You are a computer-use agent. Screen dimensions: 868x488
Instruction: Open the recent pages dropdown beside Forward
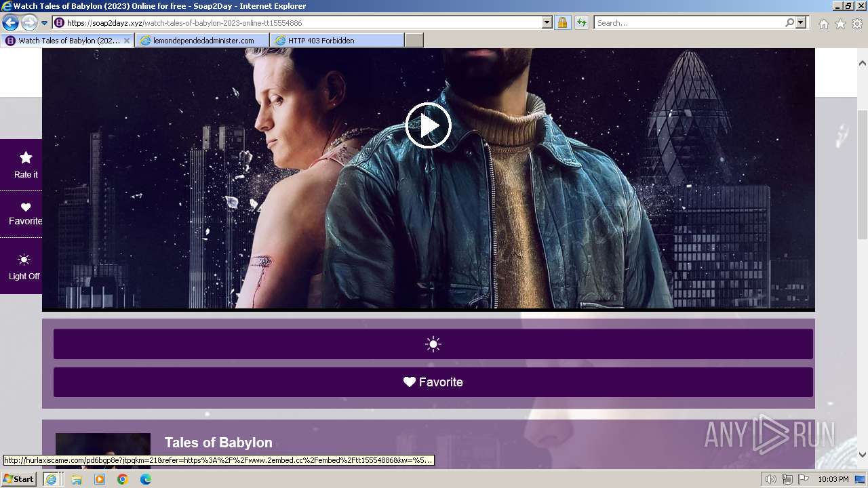[x=45, y=23]
